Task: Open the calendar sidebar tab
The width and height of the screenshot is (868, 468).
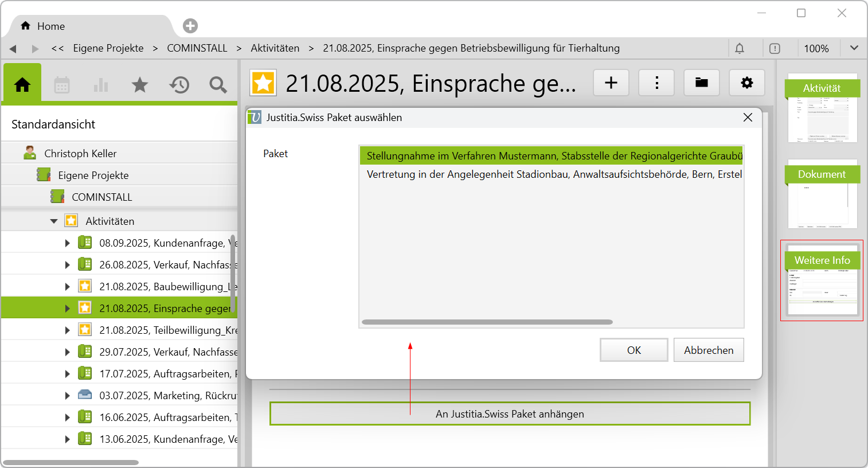Action: click(62, 85)
